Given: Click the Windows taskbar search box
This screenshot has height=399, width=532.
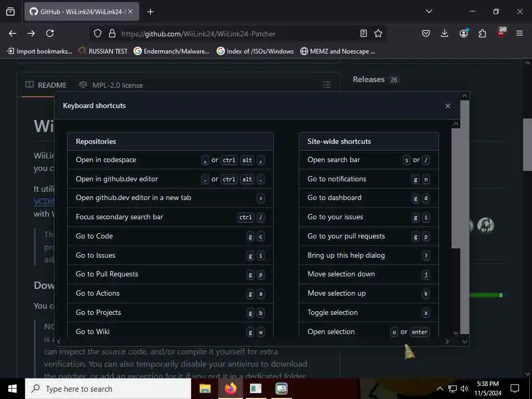Looking at the screenshot, I should 108,389.
